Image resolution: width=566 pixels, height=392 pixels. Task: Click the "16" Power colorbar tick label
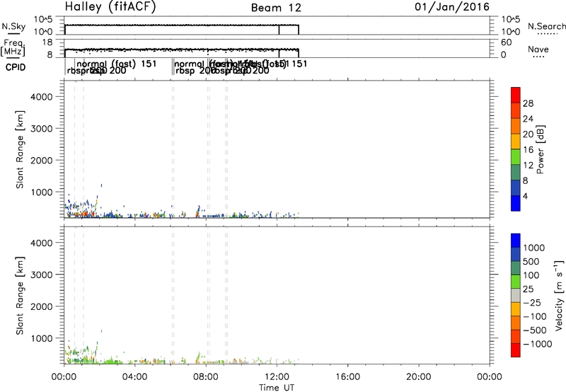[x=528, y=150]
